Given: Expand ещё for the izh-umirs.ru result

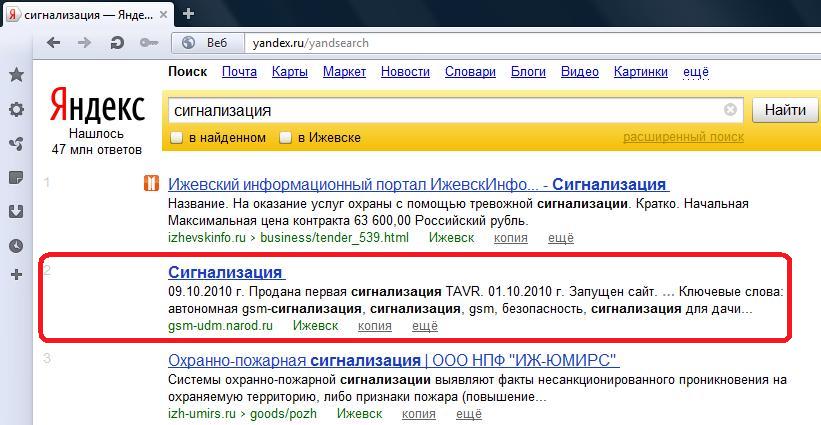Looking at the screenshot, I should (x=469, y=413).
